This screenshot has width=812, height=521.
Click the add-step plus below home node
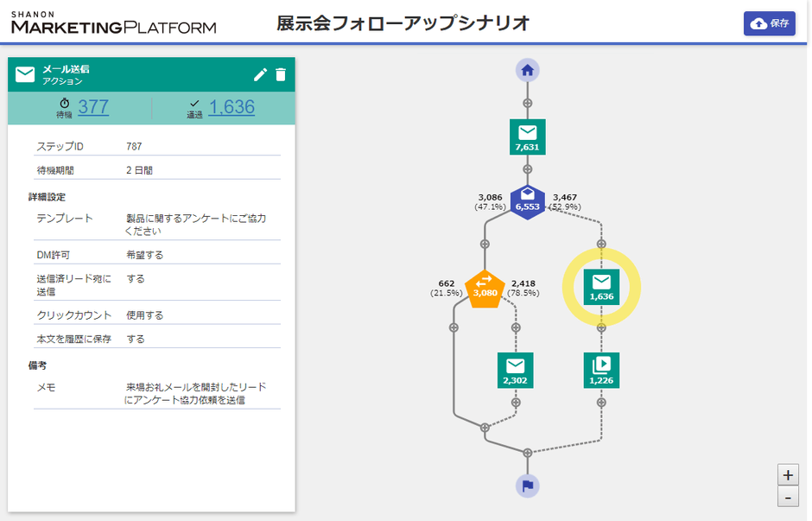[528, 103]
